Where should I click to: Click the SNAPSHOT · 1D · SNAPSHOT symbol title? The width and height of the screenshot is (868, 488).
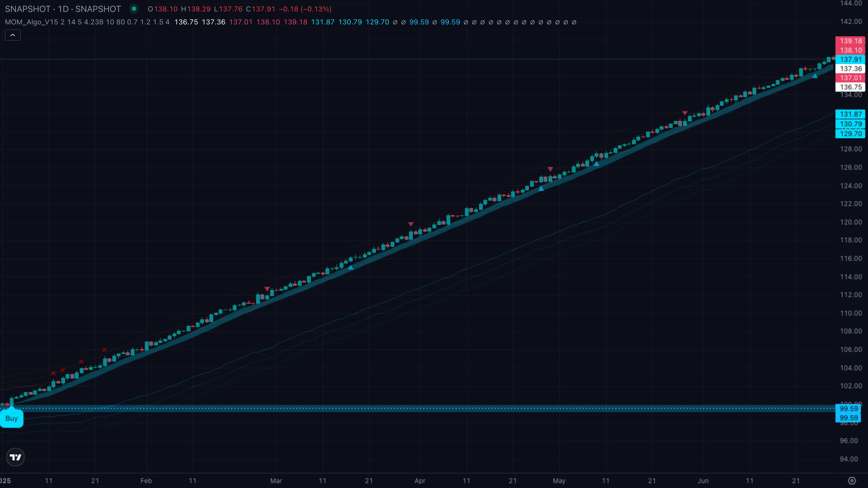tap(63, 9)
